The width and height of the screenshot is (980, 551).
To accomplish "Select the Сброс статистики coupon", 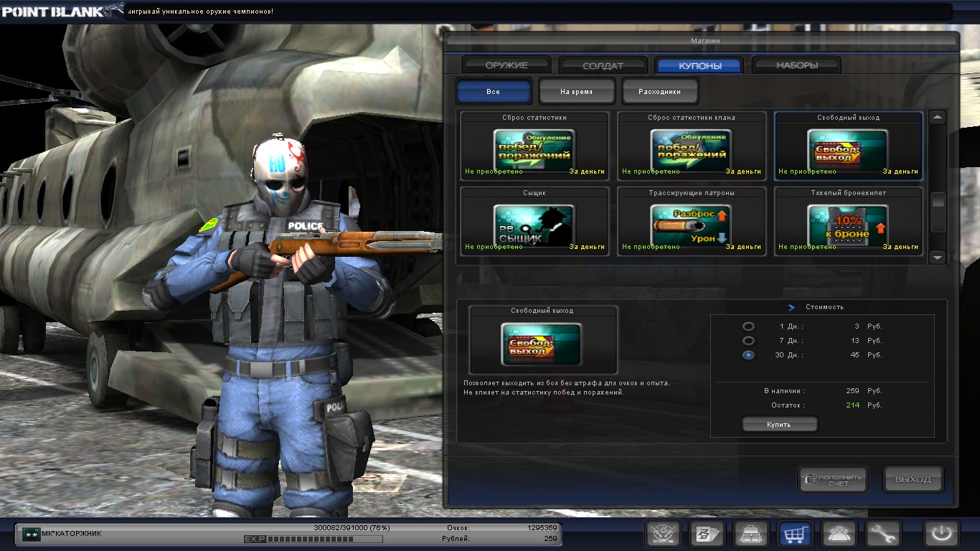I will click(534, 146).
